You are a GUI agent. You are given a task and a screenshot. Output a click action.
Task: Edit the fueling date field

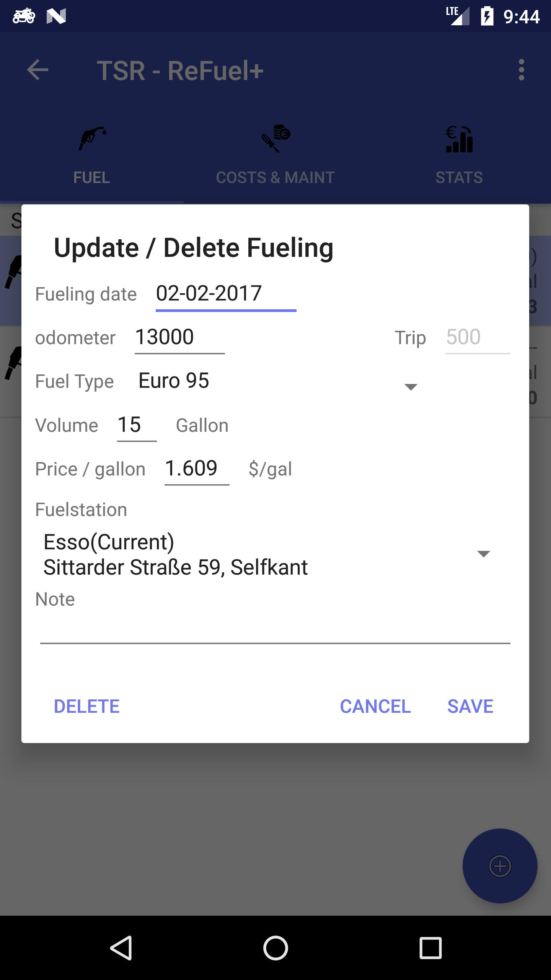tap(226, 294)
